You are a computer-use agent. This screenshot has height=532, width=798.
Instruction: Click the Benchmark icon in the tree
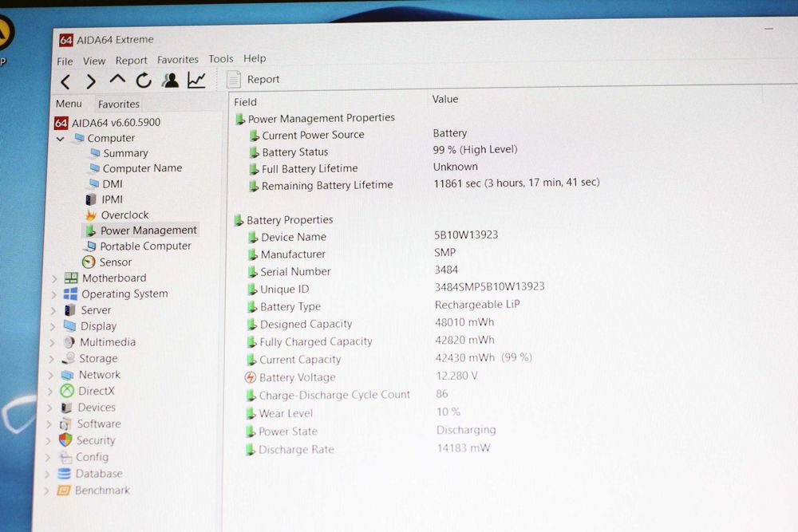click(x=63, y=491)
